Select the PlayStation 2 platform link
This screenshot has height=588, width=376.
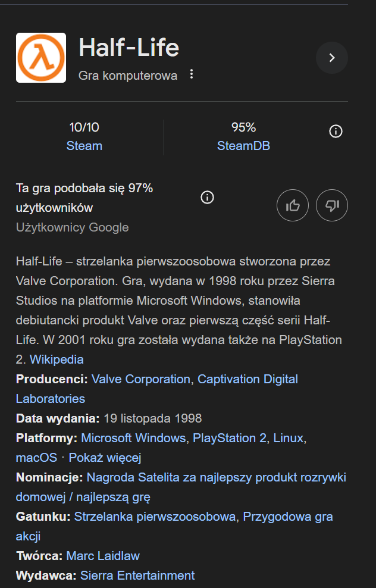230,438
